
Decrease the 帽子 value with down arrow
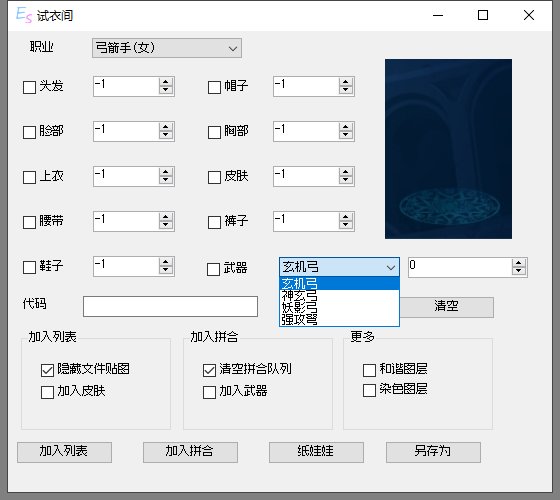(x=345, y=90)
